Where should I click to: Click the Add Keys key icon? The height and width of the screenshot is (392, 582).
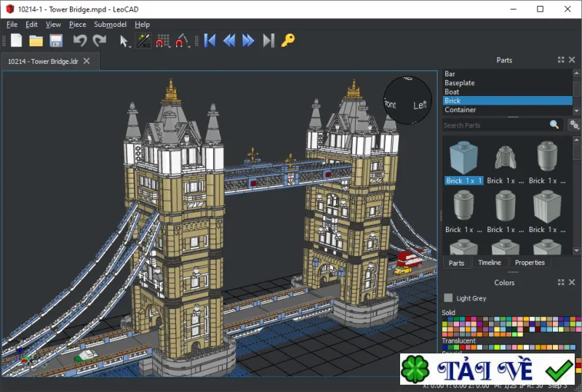click(288, 40)
